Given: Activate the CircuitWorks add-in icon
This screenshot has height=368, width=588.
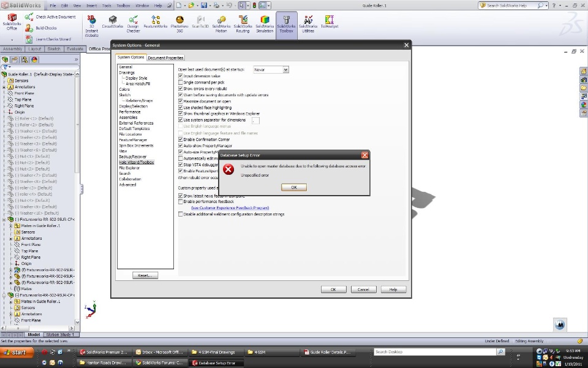Looking at the screenshot, I should point(113,22).
